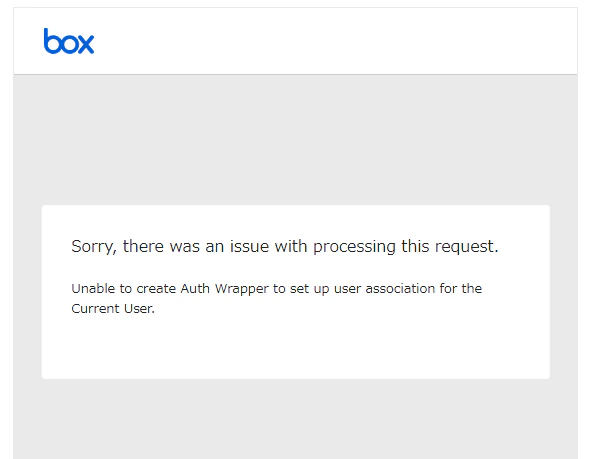Click the words 'set up' in message
The image size is (601, 459).
[x=309, y=289]
